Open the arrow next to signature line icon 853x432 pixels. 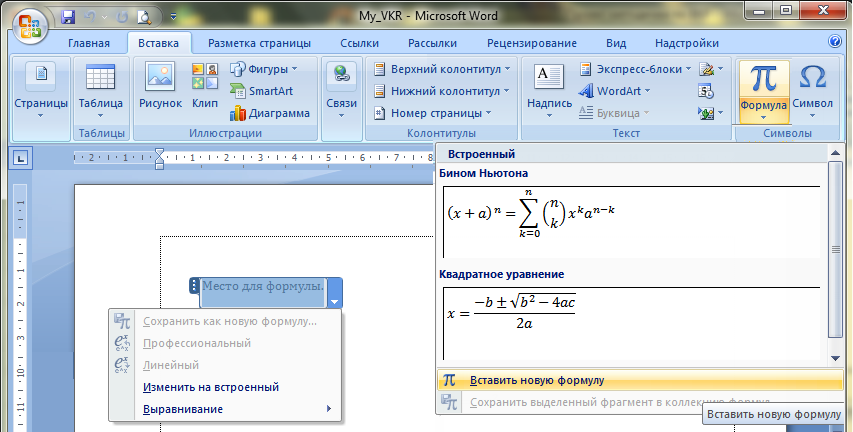(720, 69)
